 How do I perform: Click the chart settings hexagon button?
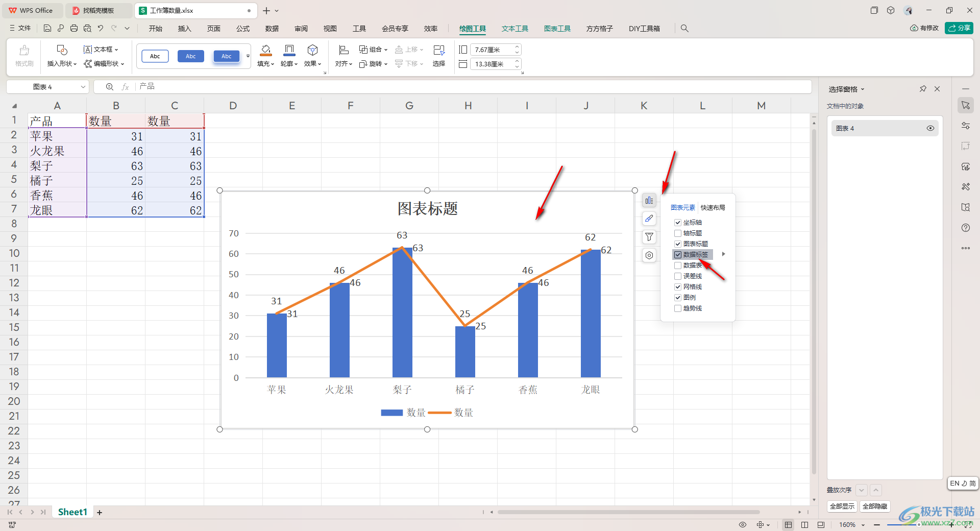coord(649,255)
